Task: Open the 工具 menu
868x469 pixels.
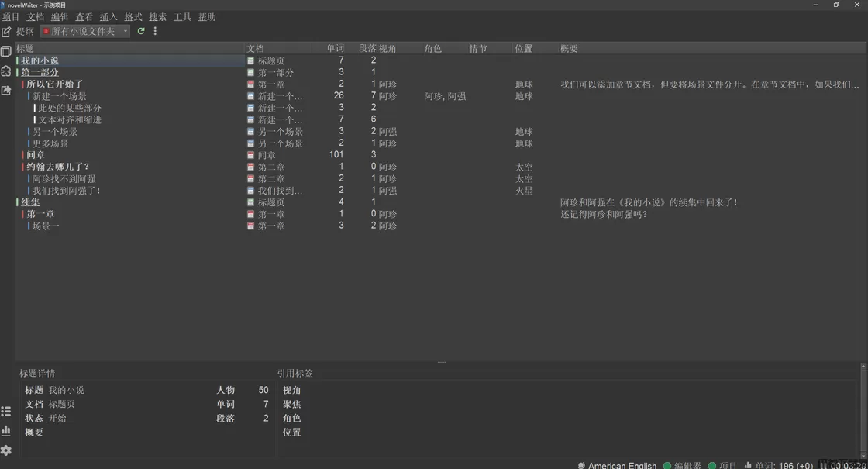Action: 182,17
